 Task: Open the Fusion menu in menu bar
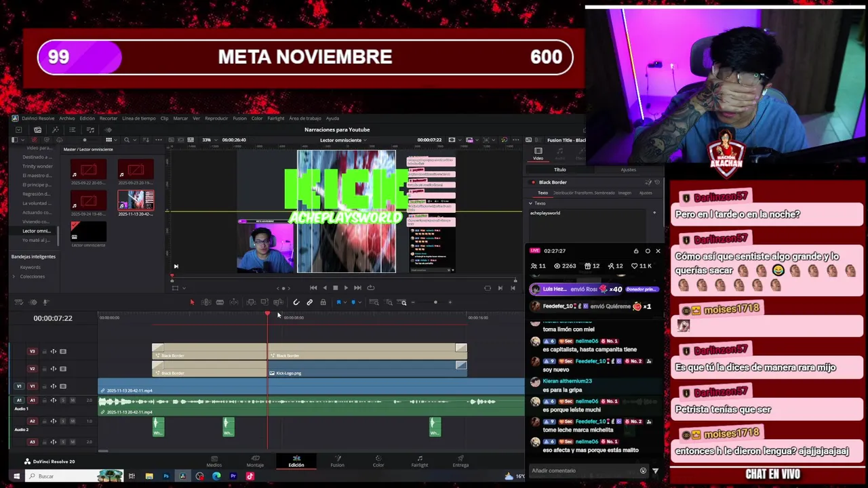tap(239, 119)
